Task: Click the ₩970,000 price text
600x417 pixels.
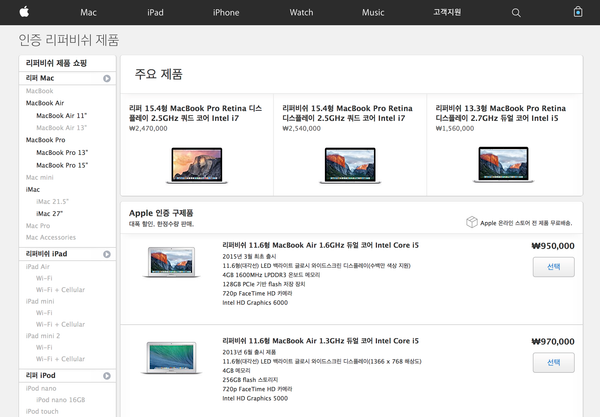Action: pos(553,342)
